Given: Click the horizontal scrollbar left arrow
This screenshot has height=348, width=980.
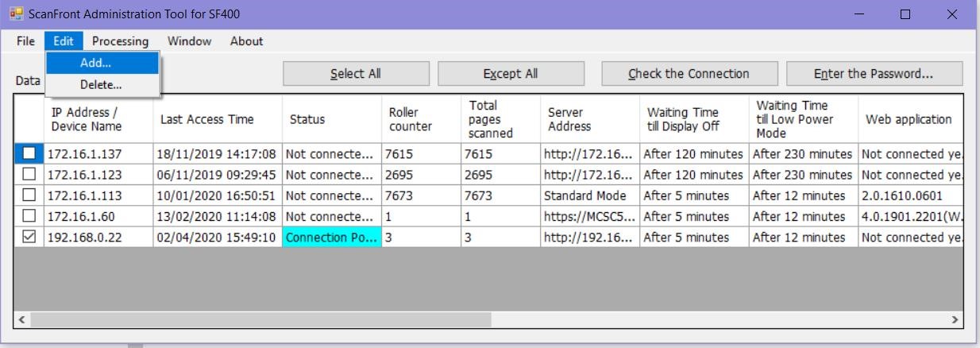Looking at the screenshot, I should (22, 319).
